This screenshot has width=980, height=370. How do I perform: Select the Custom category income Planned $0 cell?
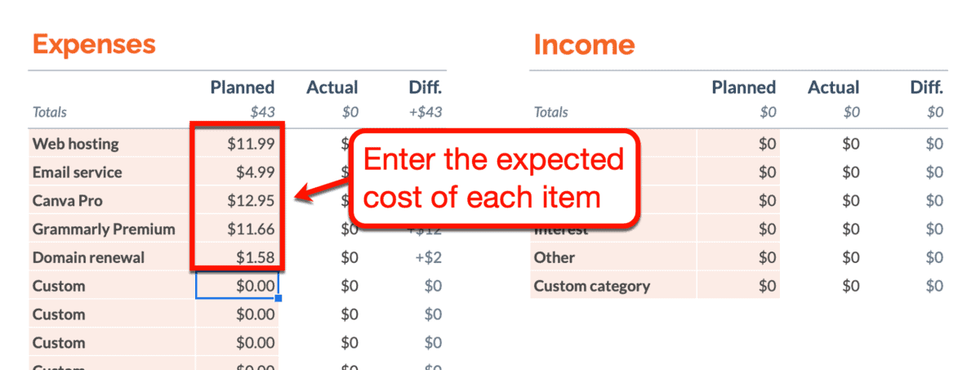tap(738, 287)
